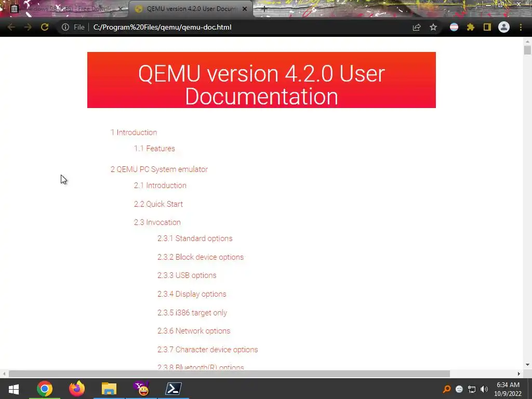Click the horizontal scrollbar left arrow
The height and width of the screenshot is (399, 532).
coord(4,374)
